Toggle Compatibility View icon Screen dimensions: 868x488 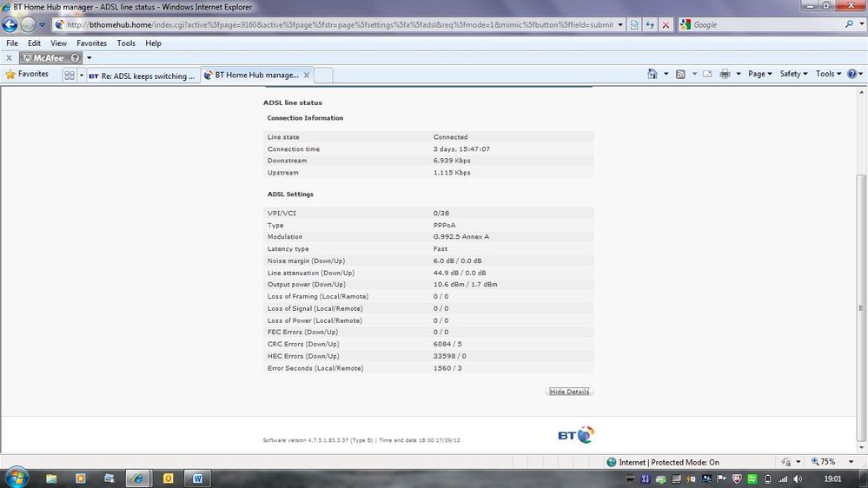click(634, 24)
